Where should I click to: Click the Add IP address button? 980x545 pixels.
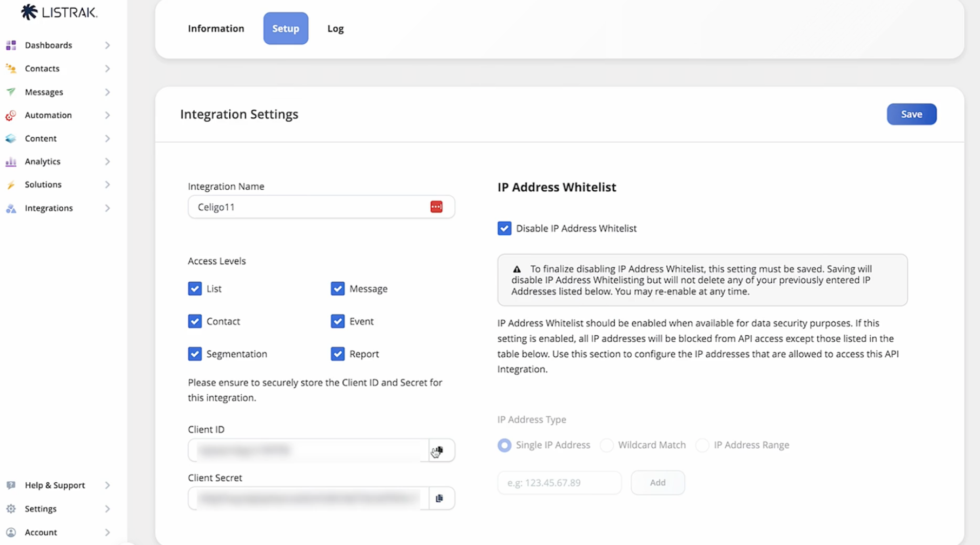click(658, 483)
